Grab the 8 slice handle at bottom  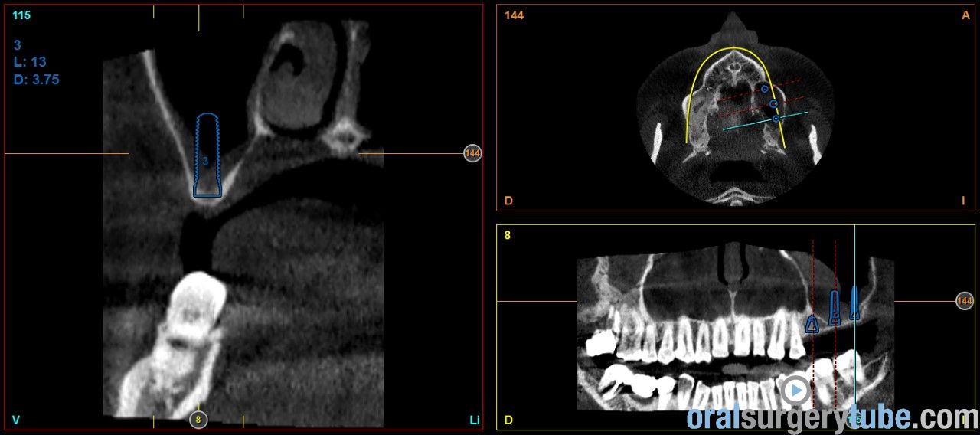pyautogui.click(x=198, y=420)
